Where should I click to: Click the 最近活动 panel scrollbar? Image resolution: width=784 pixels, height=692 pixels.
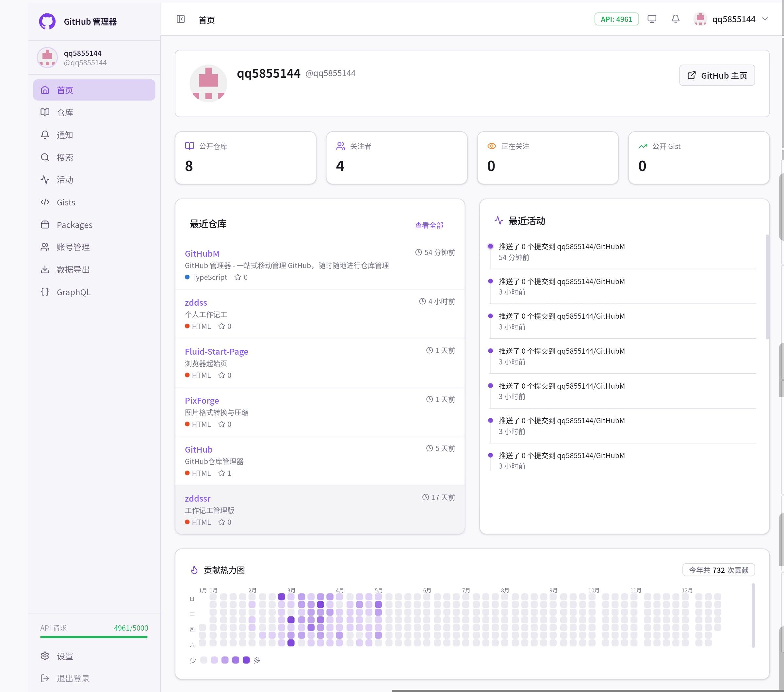coord(767,287)
